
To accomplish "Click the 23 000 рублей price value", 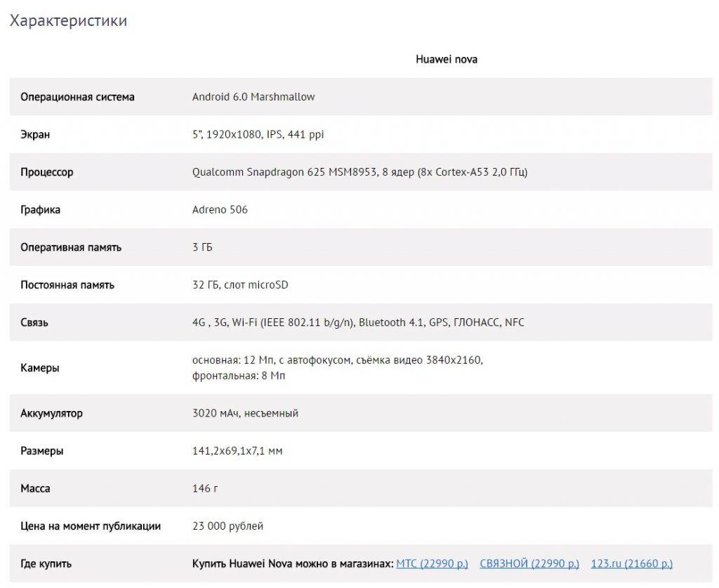I will 228,525.
